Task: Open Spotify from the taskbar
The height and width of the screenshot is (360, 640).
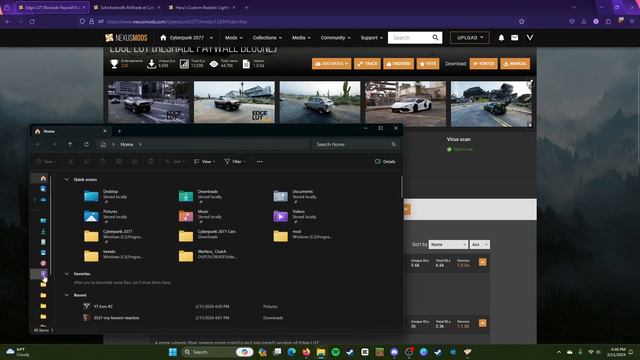Action: click(336, 352)
